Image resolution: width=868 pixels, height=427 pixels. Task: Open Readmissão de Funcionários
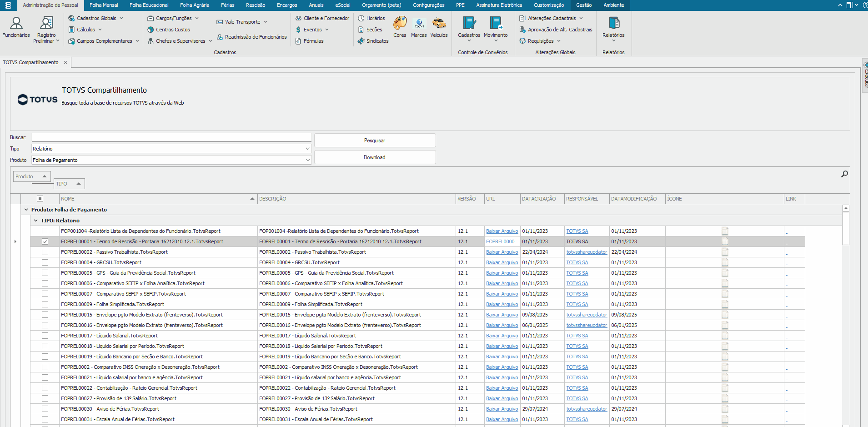[x=251, y=37]
